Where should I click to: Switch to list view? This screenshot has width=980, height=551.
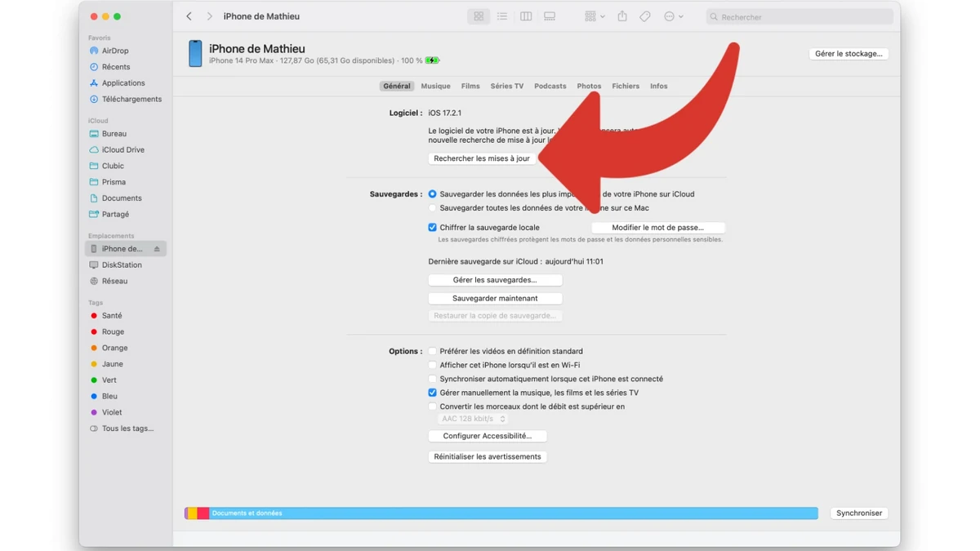(x=502, y=16)
